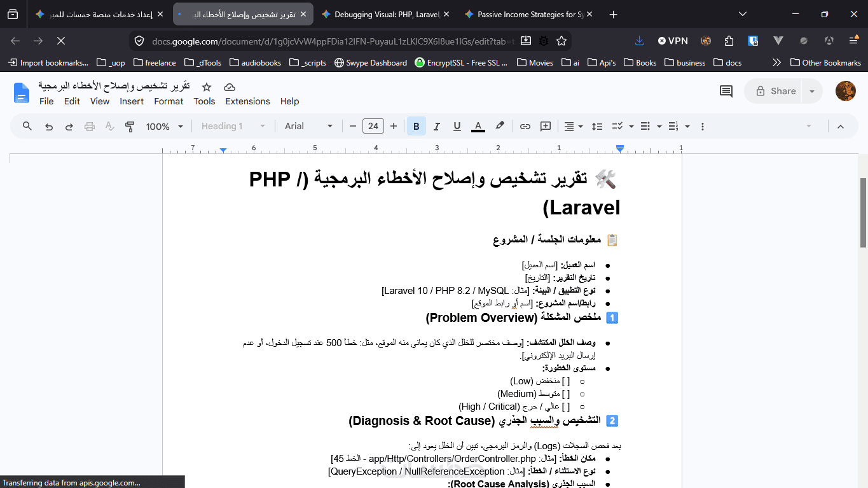This screenshot has width=868, height=488.
Task: Go back to previous page
Action: pyautogui.click(x=15, y=41)
